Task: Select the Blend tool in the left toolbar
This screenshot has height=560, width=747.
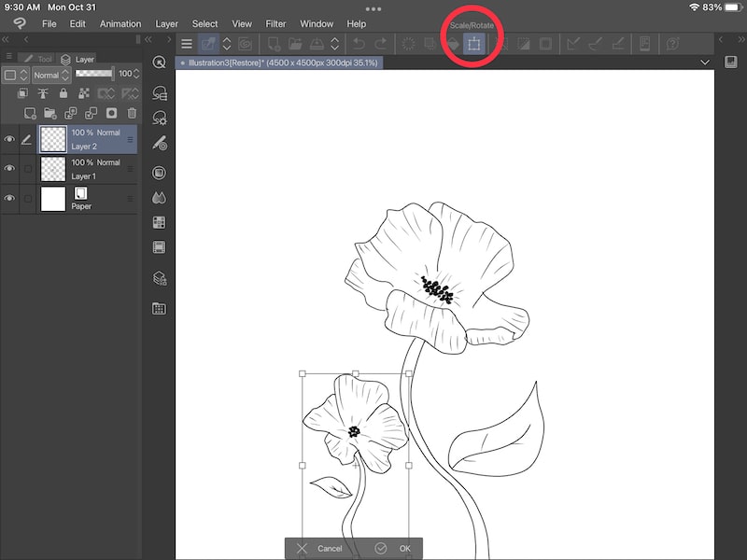Action: (x=159, y=197)
